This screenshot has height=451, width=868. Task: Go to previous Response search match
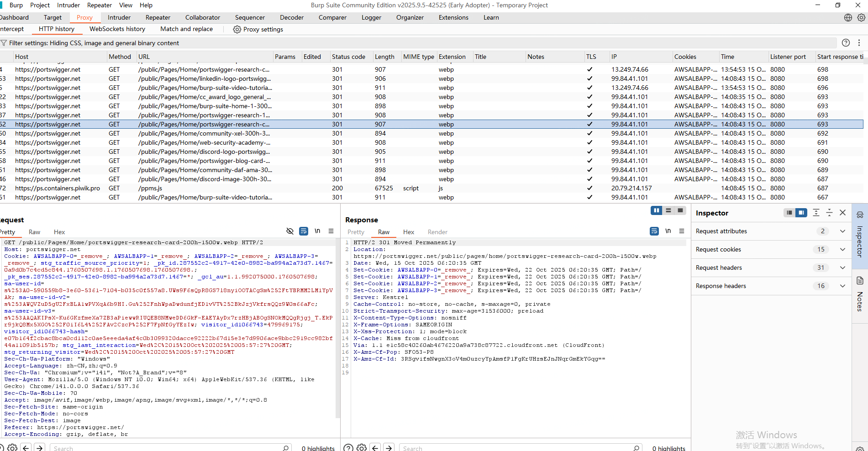(375, 448)
